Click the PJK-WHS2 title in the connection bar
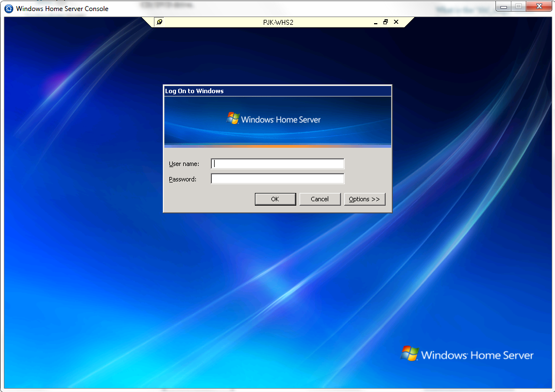 pyautogui.click(x=278, y=22)
